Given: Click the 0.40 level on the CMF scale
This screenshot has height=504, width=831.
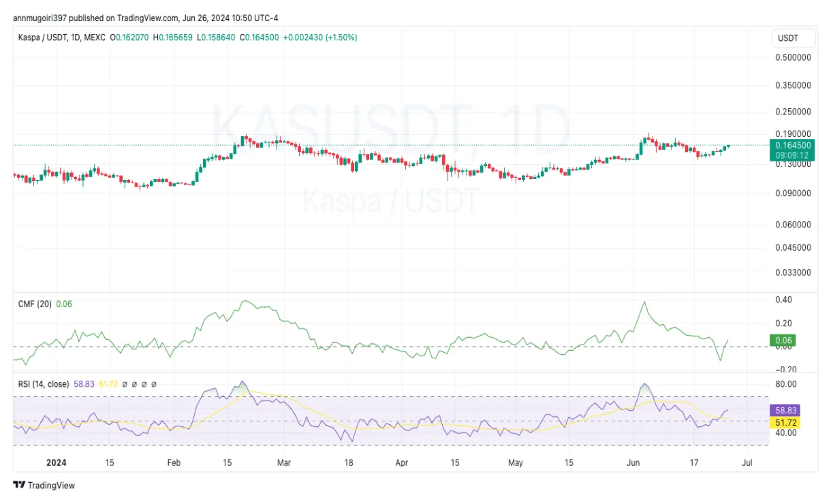Looking at the screenshot, I should [x=785, y=299].
